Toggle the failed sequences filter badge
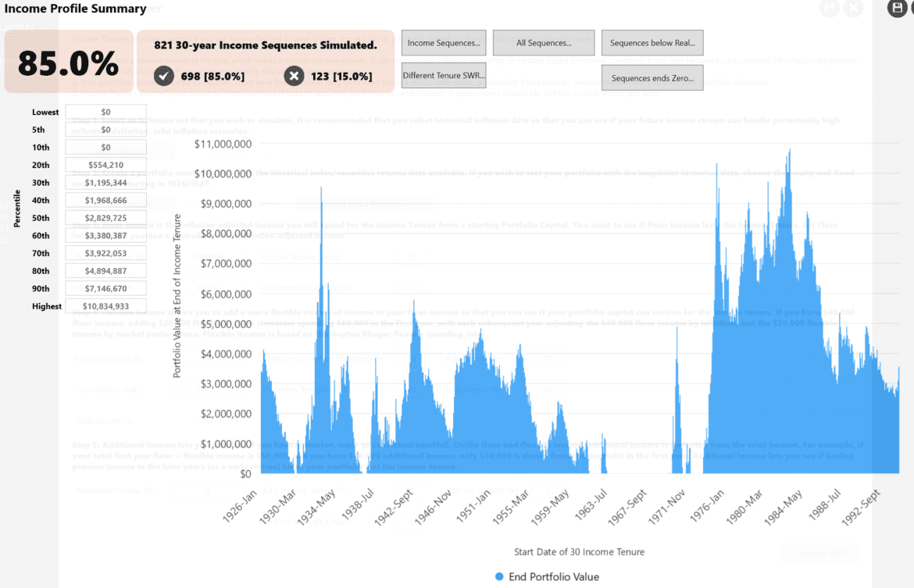The height and width of the screenshot is (588, 914). click(x=327, y=76)
